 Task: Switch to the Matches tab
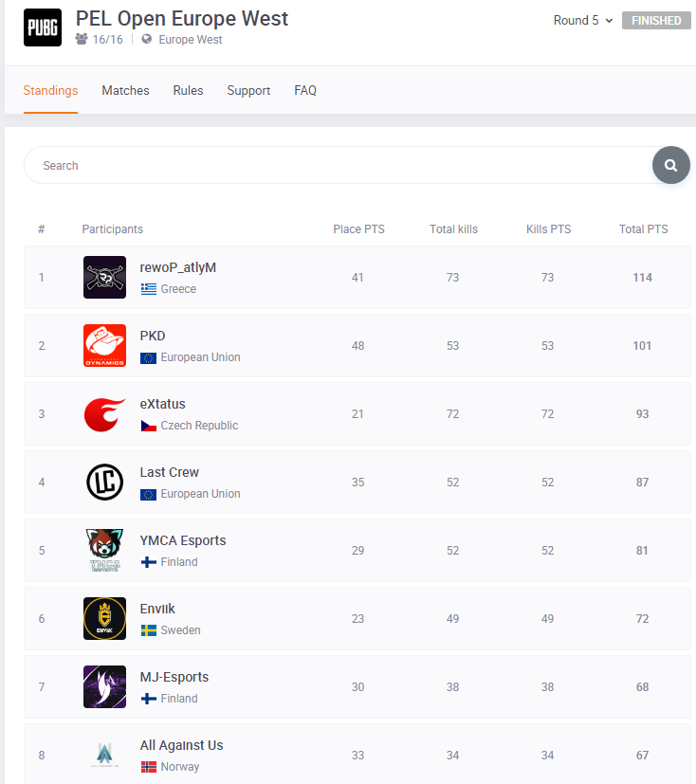(x=125, y=90)
